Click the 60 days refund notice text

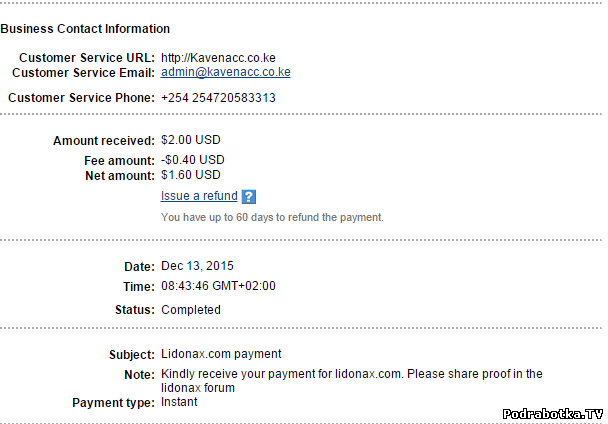[x=272, y=217]
